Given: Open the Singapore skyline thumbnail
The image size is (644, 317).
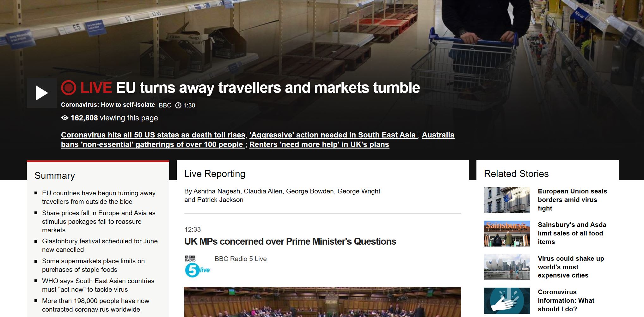Looking at the screenshot, I should 507,267.
